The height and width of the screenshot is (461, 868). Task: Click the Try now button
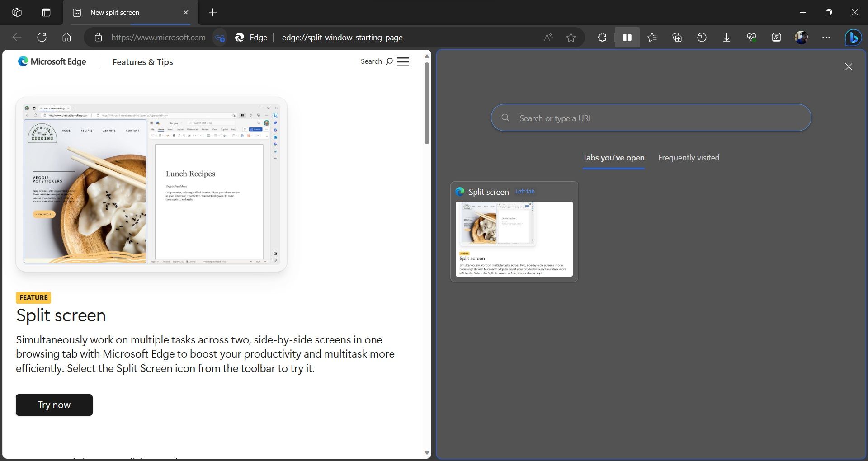54,405
